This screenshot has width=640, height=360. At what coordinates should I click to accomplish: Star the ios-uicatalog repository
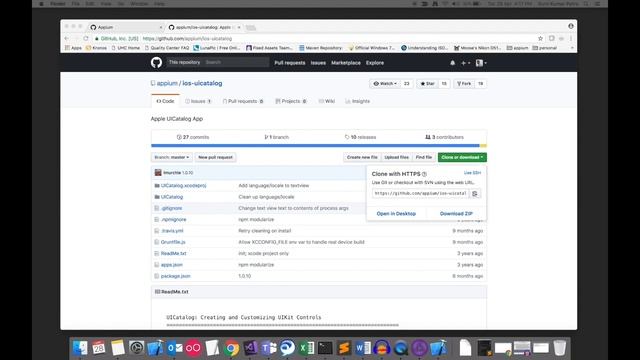tap(427, 84)
